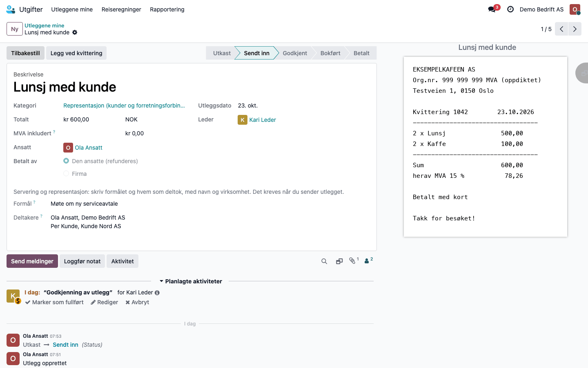Go to the next record arrow

pos(575,29)
